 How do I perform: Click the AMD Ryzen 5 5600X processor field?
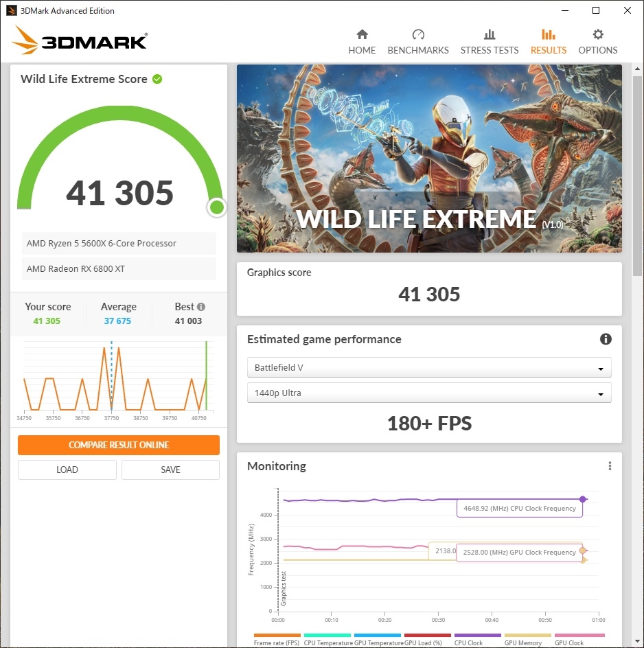(119, 244)
